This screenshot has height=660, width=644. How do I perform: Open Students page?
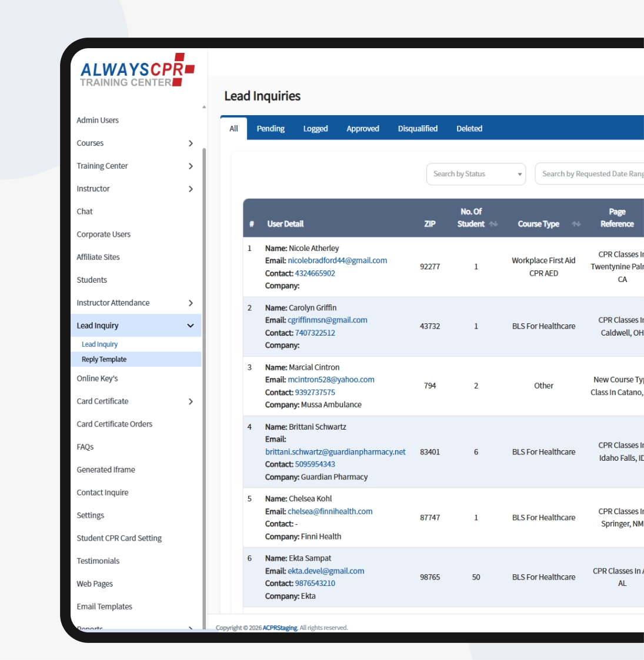click(92, 280)
